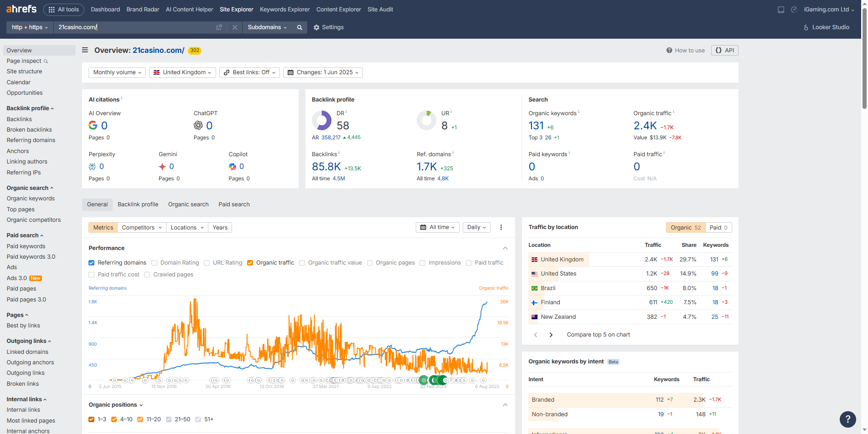This screenshot has height=434, width=868.
Task: Collapse the Organic positions section chevron
Action: tap(505, 405)
